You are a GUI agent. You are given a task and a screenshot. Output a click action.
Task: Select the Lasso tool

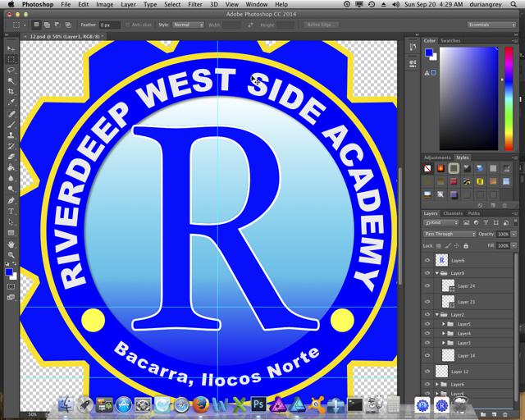pyautogui.click(x=11, y=71)
